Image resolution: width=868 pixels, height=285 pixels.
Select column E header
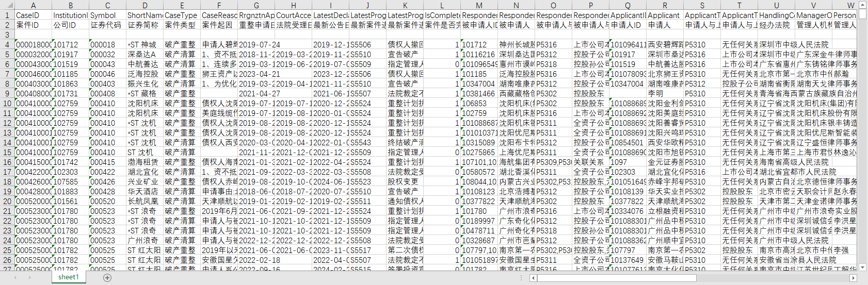point(182,5)
